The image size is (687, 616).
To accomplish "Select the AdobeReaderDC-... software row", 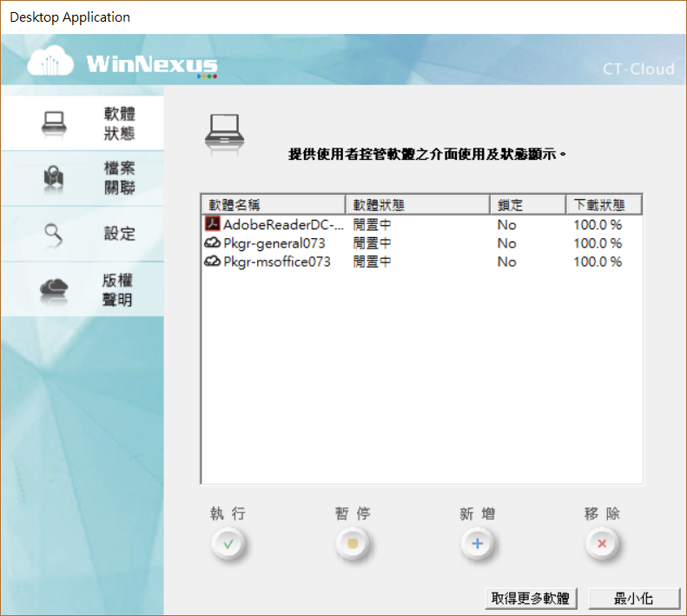I will (422, 224).
